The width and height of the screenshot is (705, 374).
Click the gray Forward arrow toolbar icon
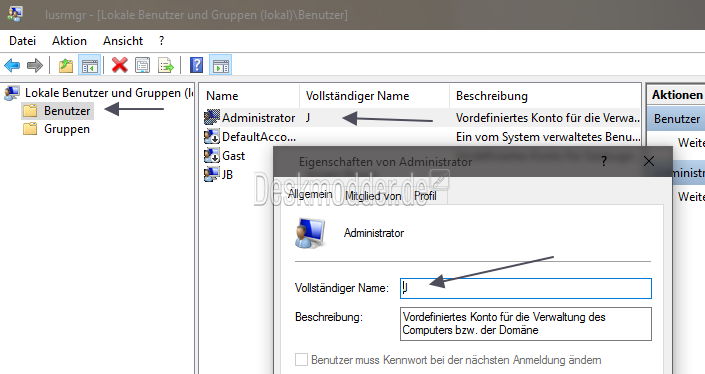35,66
